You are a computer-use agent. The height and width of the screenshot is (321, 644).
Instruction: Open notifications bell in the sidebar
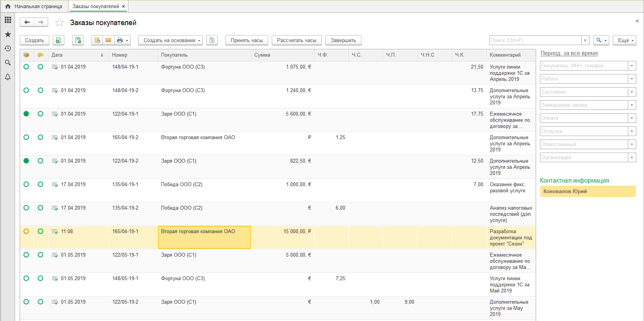coord(8,77)
